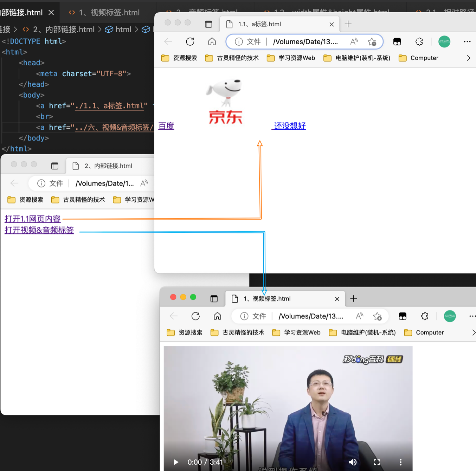
Task: Click the 百度 hyperlink
Action: pos(166,126)
